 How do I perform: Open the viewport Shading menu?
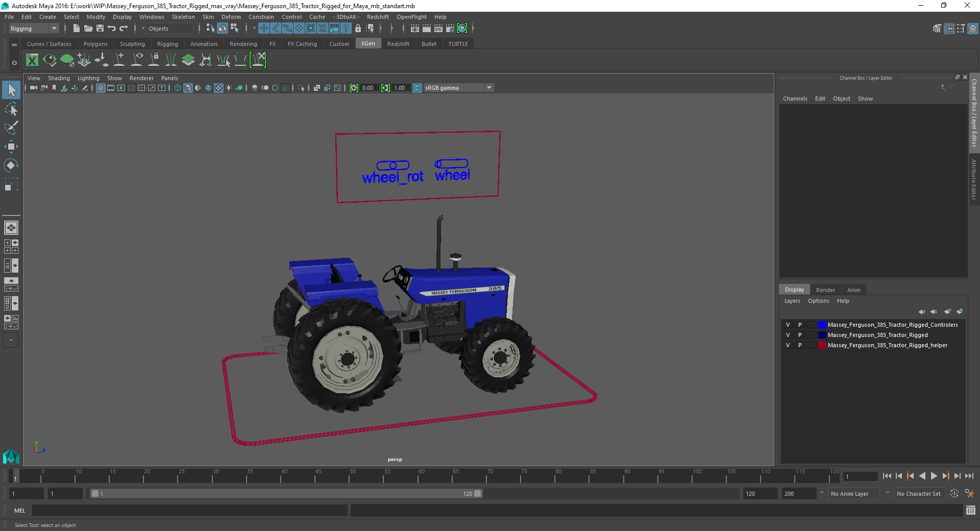click(x=59, y=78)
